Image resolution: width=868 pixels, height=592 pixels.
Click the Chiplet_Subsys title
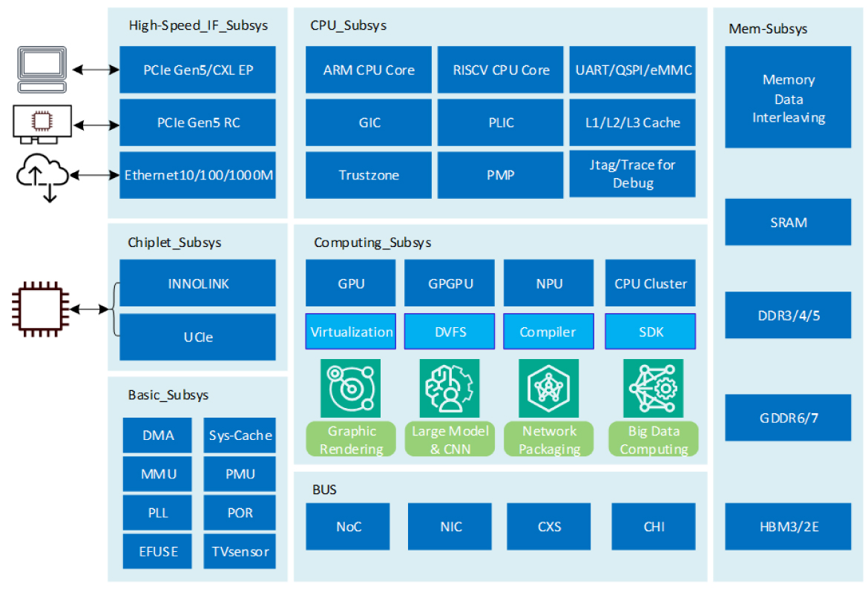[x=174, y=243]
